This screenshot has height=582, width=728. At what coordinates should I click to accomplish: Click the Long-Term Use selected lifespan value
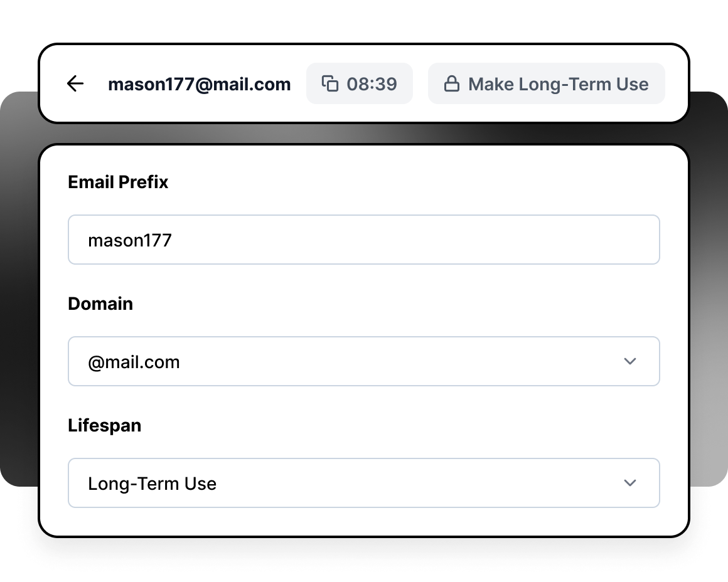click(152, 484)
